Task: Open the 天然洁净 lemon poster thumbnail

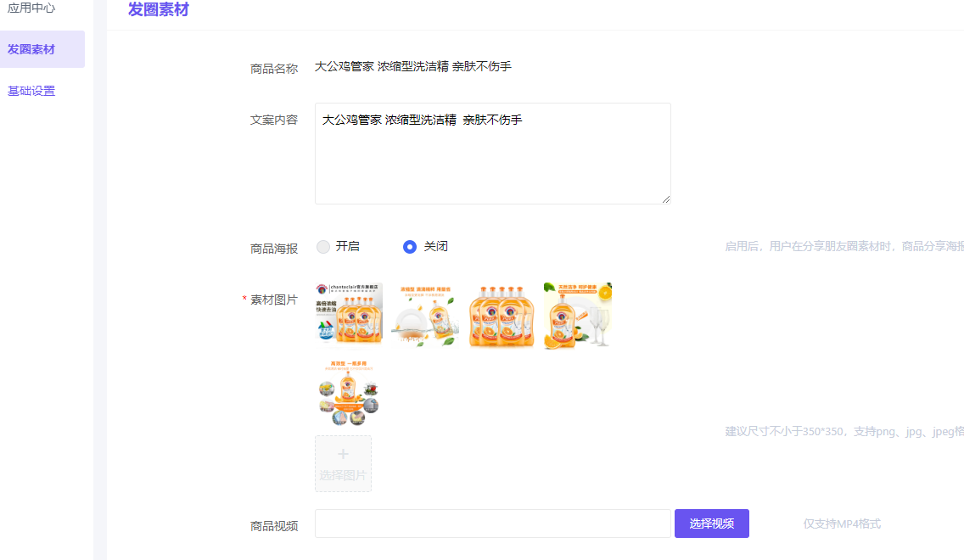Action: [577, 315]
